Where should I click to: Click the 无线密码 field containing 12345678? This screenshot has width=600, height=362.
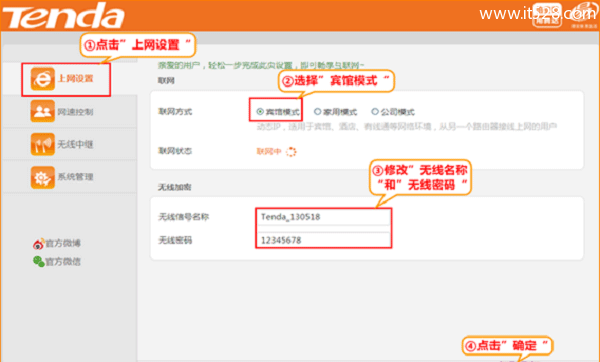(x=323, y=240)
